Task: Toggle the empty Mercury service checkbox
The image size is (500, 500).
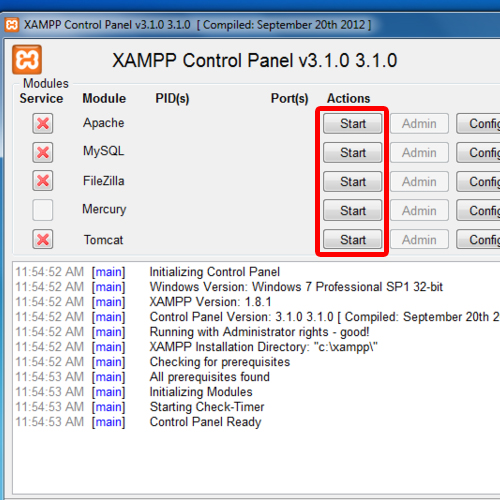Action: pyautogui.click(x=43, y=210)
